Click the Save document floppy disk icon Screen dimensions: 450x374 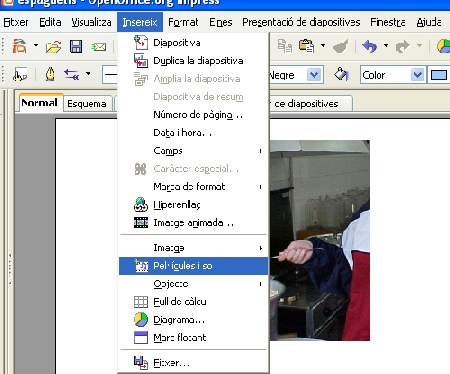click(76, 46)
